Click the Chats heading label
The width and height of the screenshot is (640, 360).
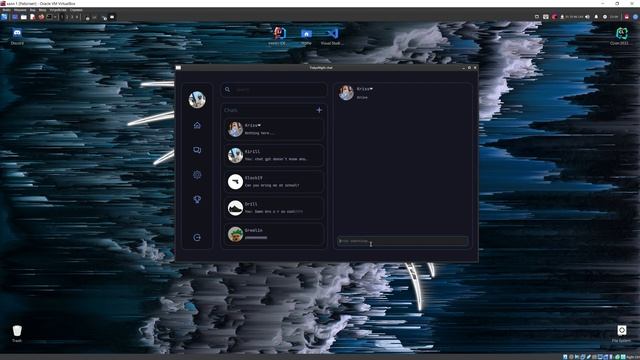[x=231, y=110]
